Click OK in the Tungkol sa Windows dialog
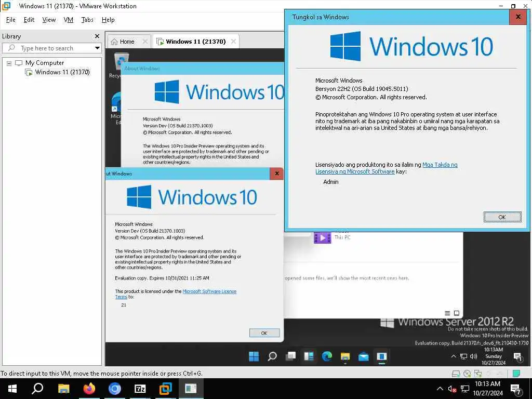The height and width of the screenshot is (399, 532). tap(502, 217)
